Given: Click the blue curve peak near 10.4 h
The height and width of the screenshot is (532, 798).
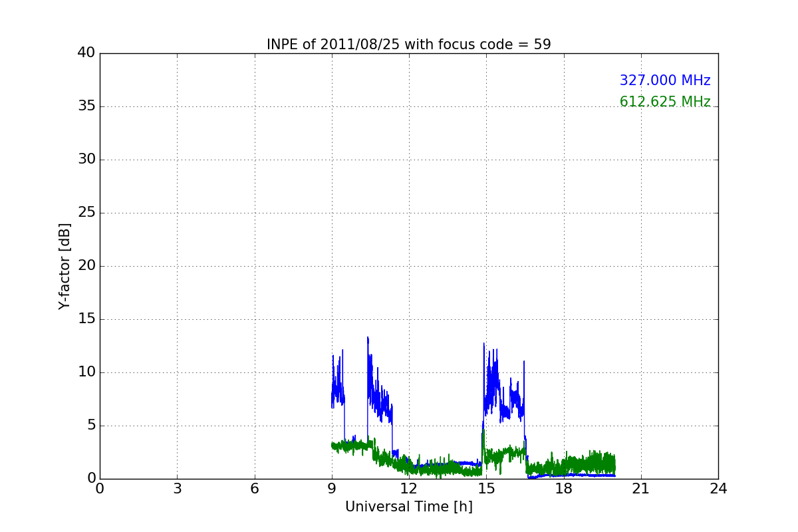Looking at the screenshot, I should click(367, 338).
